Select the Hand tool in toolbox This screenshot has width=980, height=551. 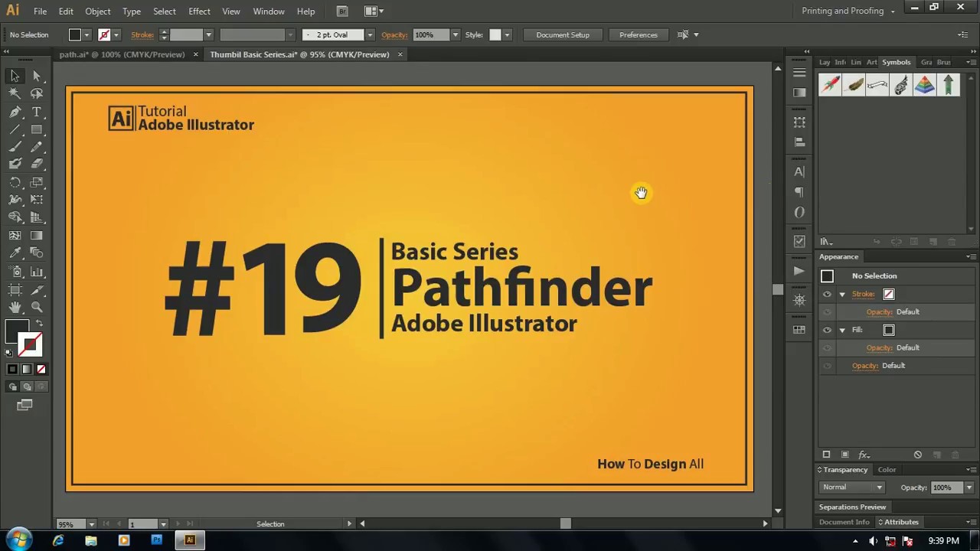pos(15,307)
